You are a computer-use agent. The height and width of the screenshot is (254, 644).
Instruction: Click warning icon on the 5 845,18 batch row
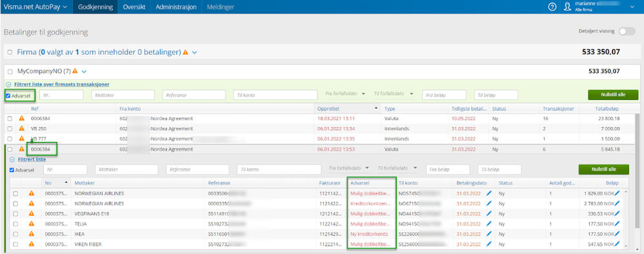coord(22,149)
